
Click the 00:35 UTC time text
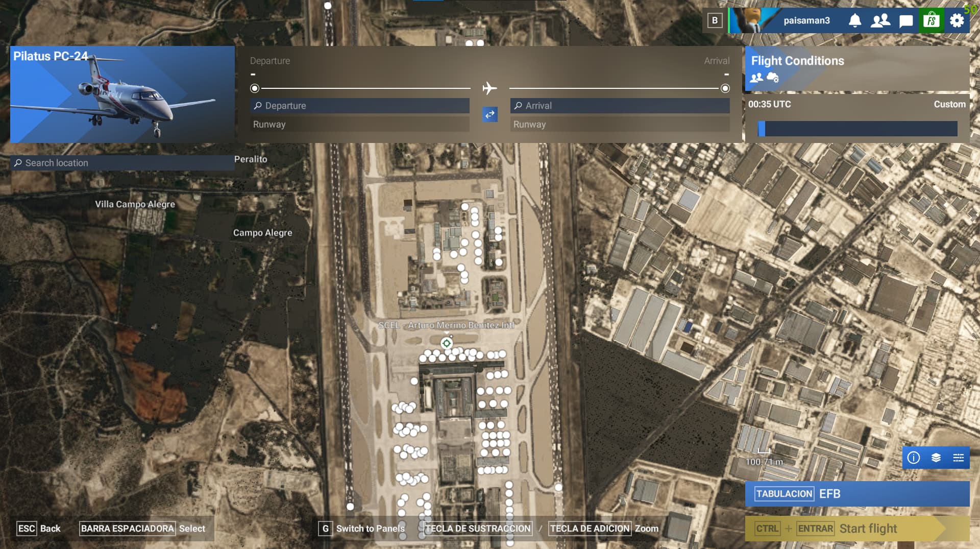(x=769, y=104)
